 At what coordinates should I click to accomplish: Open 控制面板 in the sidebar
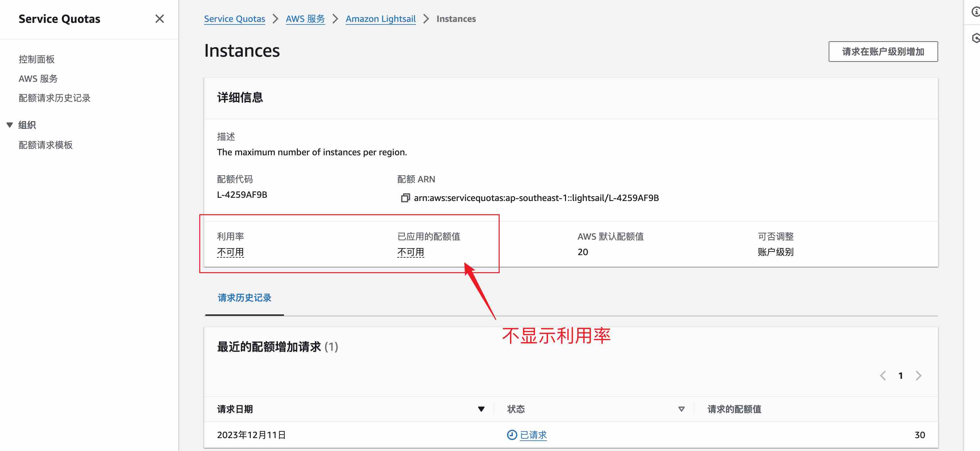(x=36, y=59)
